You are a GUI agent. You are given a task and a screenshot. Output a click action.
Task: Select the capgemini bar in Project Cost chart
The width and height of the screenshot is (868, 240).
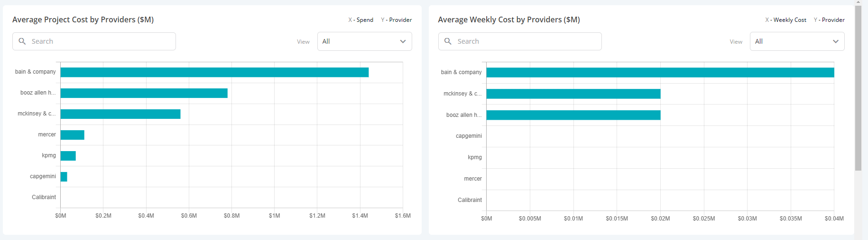tap(64, 177)
